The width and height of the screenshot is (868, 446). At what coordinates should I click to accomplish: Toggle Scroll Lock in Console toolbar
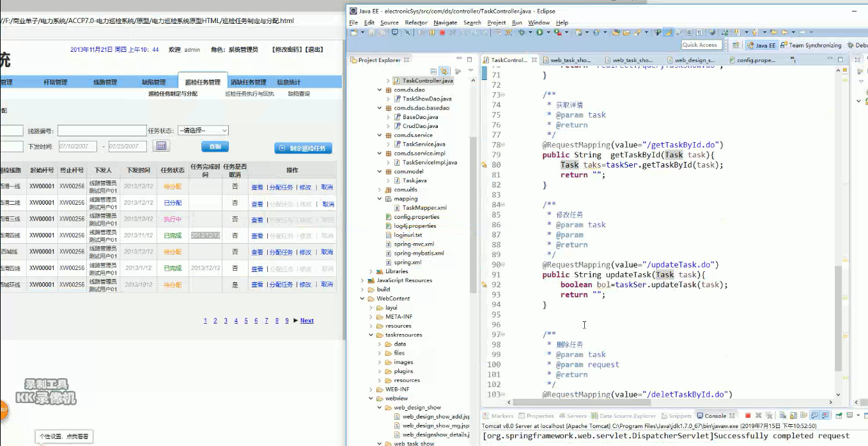(x=793, y=415)
